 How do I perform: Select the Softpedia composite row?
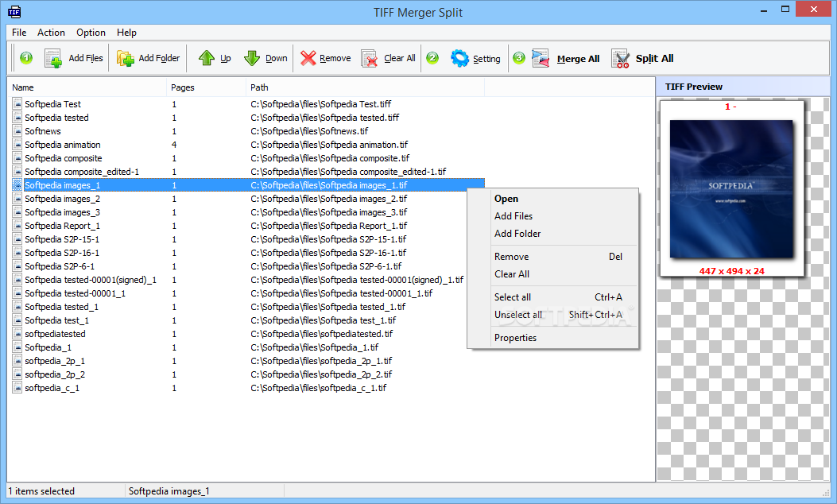(x=248, y=158)
